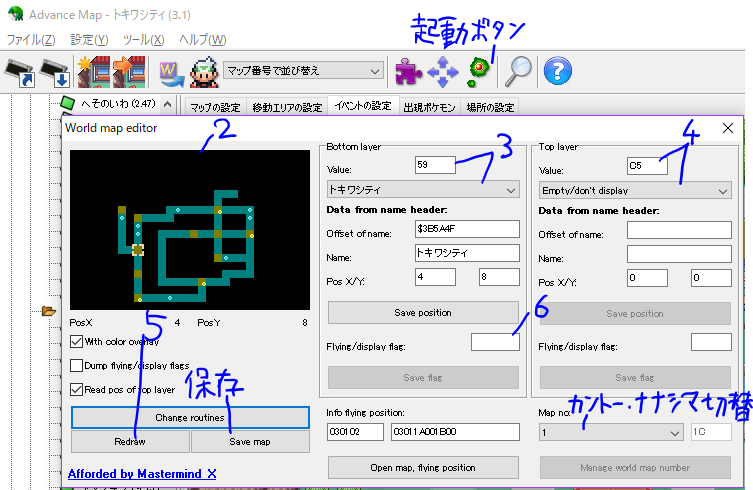The width and height of the screenshot is (753, 490).
Task: Click the blue four-arrow move icon
Action: coord(443,72)
